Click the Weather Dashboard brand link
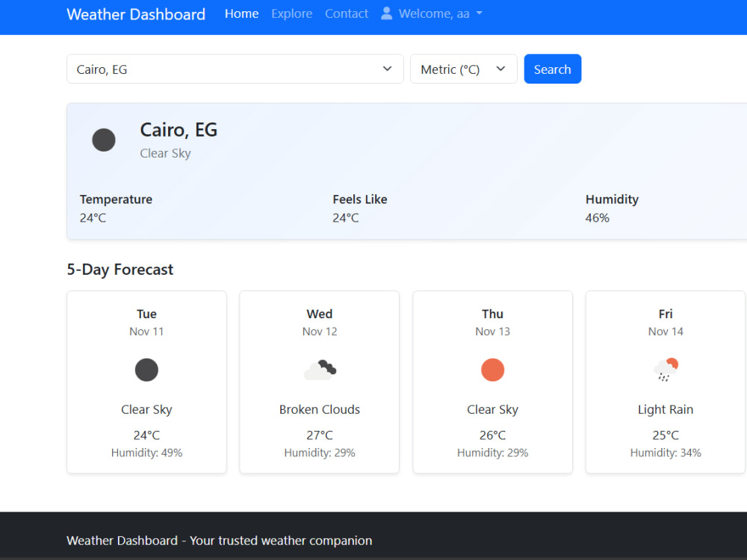This screenshot has height=560, width=747. point(136,14)
